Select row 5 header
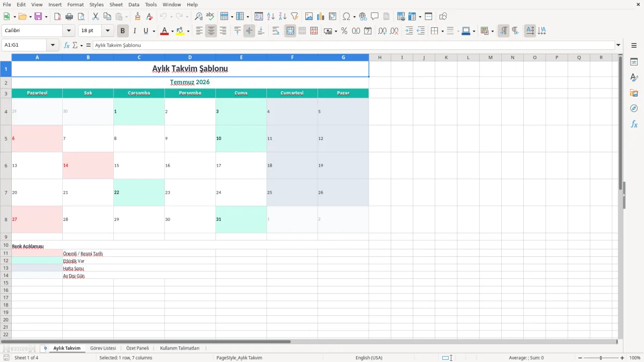644x362 pixels. click(x=6, y=138)
